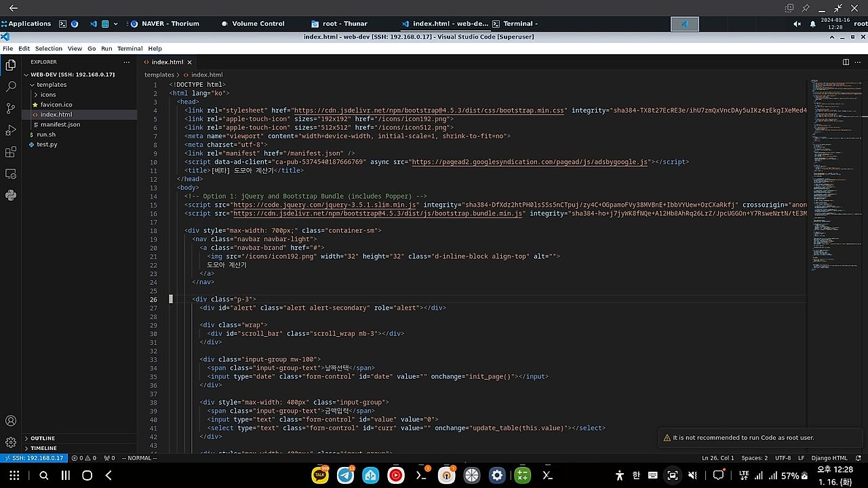Switch to the Terminal window button
The width and height of the screenshot is (868, 488).
point(515,24)
